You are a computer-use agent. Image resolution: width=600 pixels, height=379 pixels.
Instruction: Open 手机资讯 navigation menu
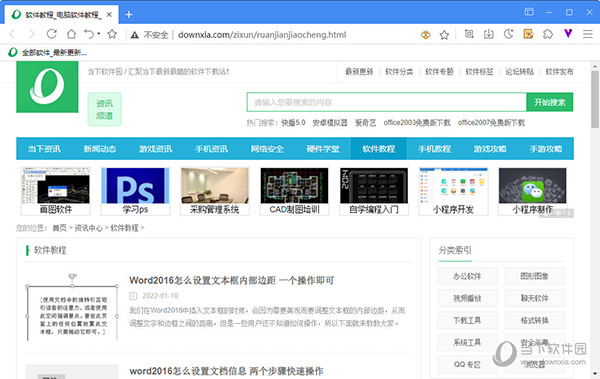point(211,149)
